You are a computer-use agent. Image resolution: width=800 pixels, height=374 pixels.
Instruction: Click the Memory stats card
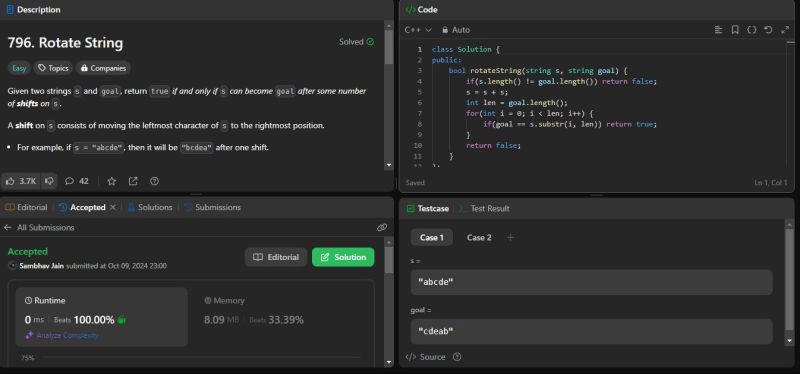coord(281,317)
